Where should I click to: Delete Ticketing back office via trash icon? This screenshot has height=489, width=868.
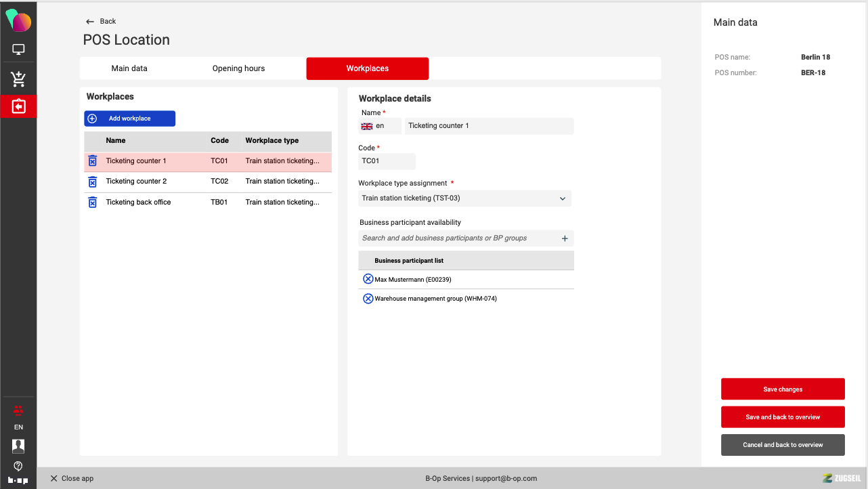click(93, 203)
